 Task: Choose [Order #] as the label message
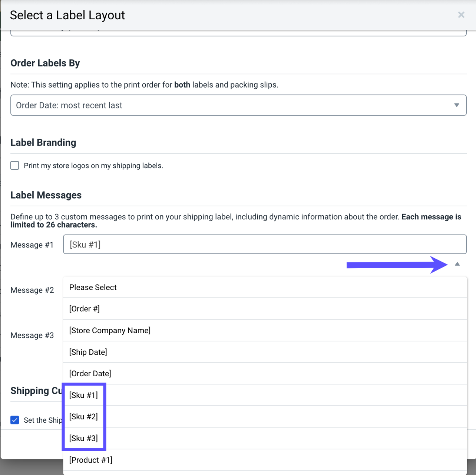[84, 308]
